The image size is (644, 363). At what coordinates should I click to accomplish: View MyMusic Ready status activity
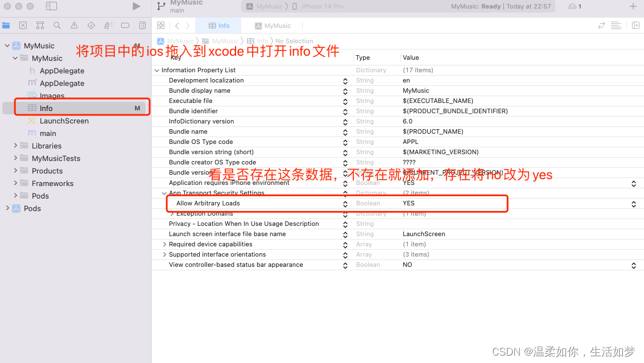[501, 6]
